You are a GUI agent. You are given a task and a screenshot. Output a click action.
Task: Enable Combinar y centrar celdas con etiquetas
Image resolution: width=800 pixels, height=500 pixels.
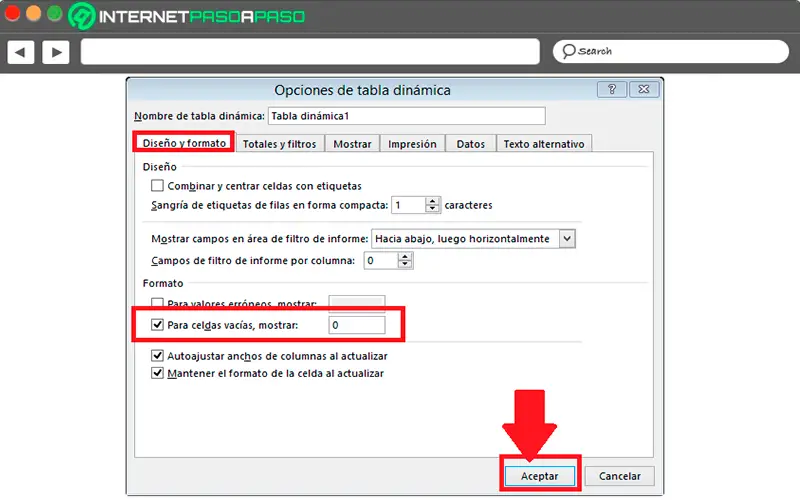157,186
